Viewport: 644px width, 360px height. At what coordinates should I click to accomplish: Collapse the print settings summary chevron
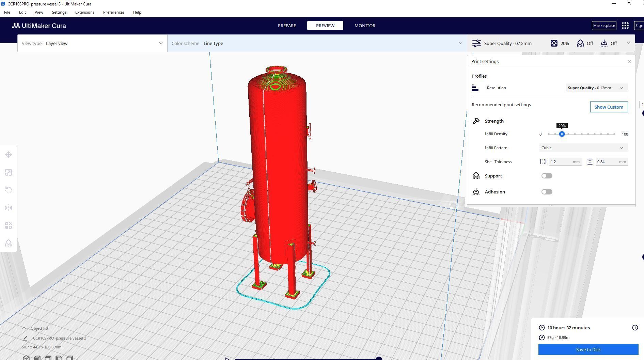tap(628, 43)
